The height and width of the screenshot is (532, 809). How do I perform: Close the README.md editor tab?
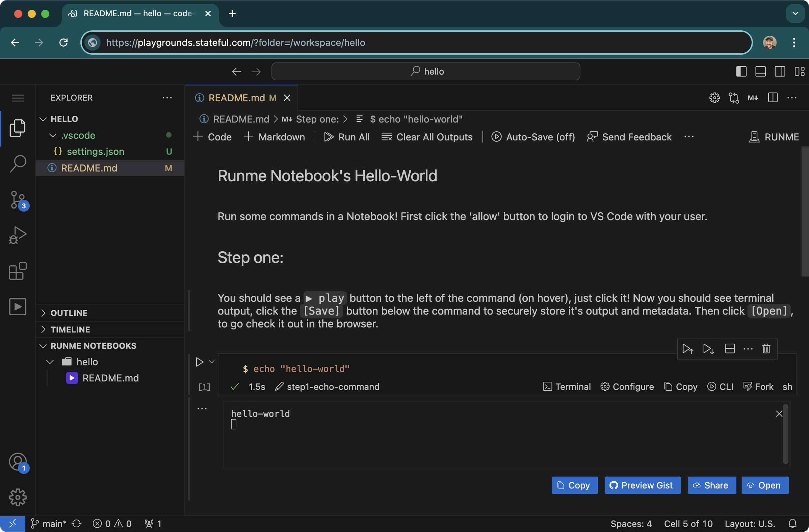287,98
